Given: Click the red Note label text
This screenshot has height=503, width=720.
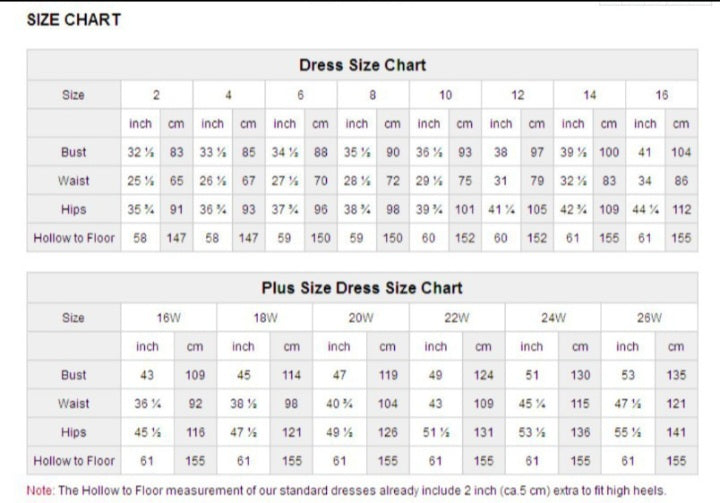Looking at the screenshot, I should [40, 491].
